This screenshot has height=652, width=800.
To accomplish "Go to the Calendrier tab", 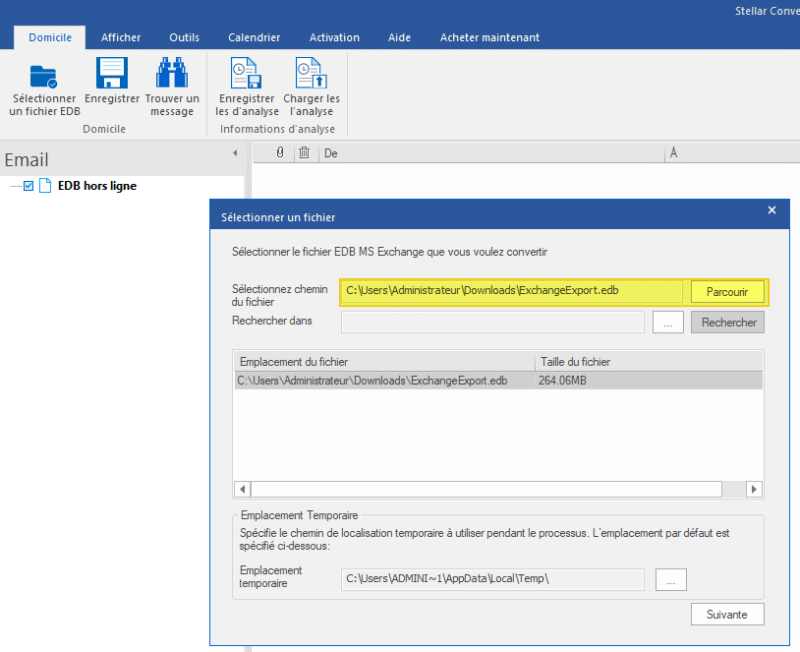I will pos(254,38).
